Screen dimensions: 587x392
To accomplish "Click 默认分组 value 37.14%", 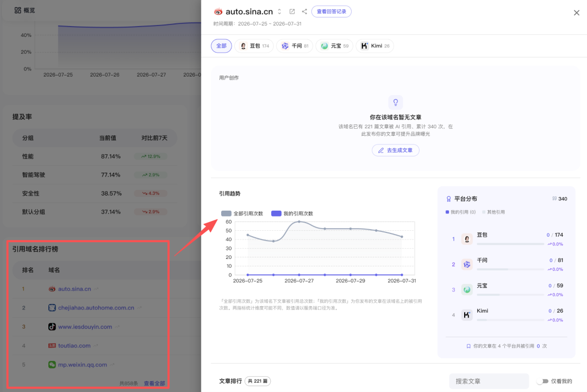I will (x=111, y=212).
